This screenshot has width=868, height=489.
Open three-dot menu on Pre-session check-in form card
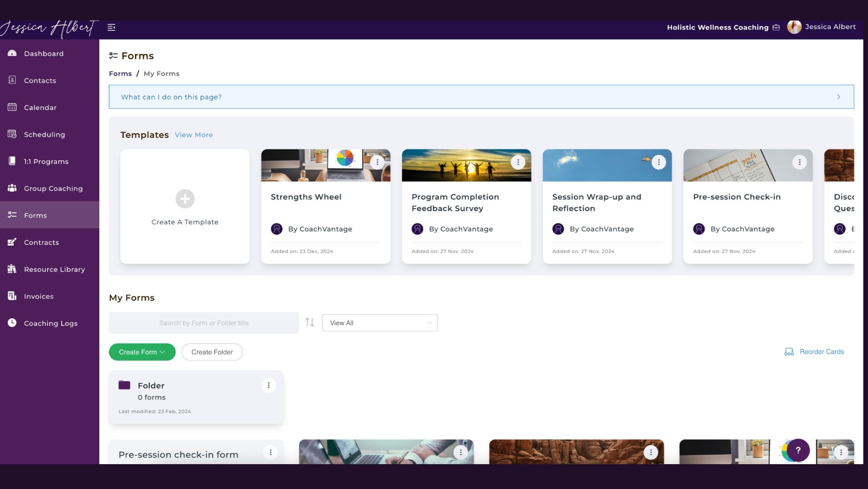pos(271,452)
